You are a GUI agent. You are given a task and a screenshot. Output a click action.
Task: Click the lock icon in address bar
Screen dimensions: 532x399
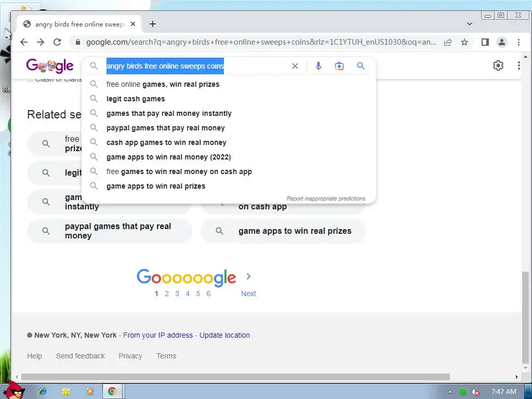[x=78, y=42]
